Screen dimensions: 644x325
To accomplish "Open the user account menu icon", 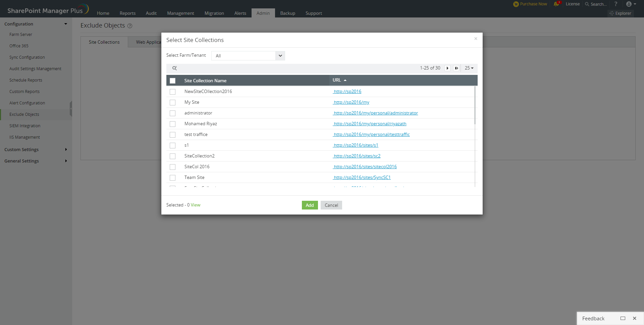I will pyautogui.click(x=631, y=4).
